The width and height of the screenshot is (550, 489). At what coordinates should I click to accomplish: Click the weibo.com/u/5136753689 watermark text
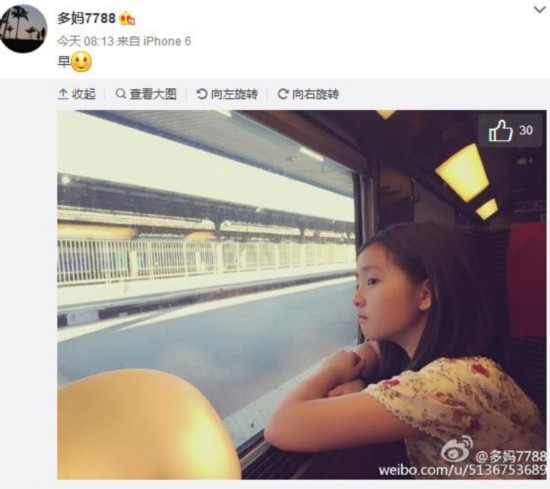coord(462,470)
